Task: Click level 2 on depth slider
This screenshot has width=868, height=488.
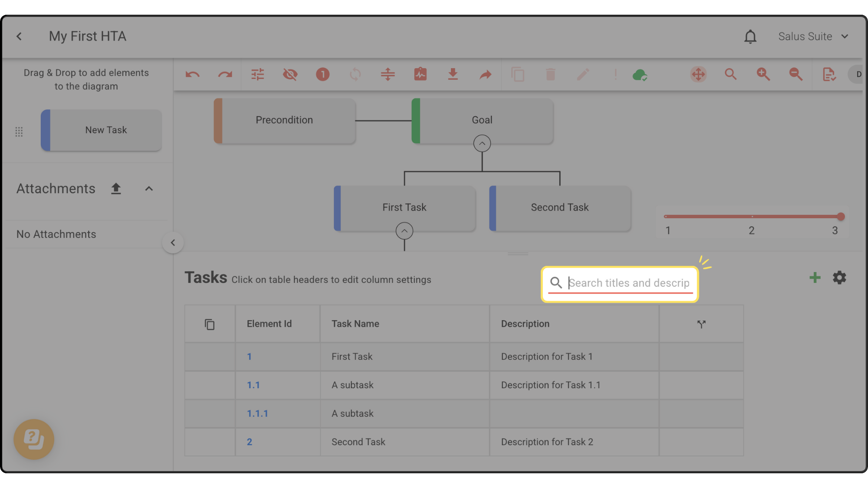Action: pyautogui.click(x=752, y=216)
